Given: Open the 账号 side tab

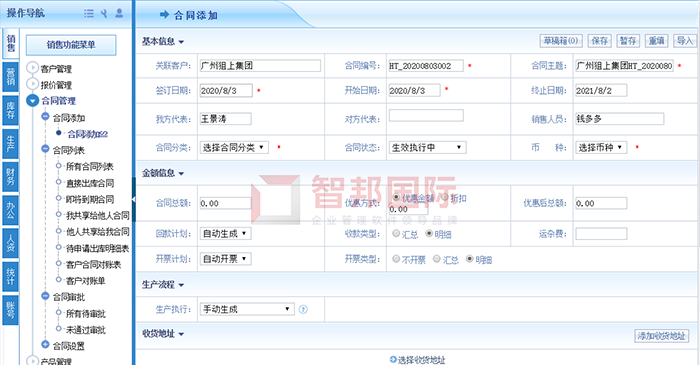Looking at the screenshot, I should (x=11, y=310).
